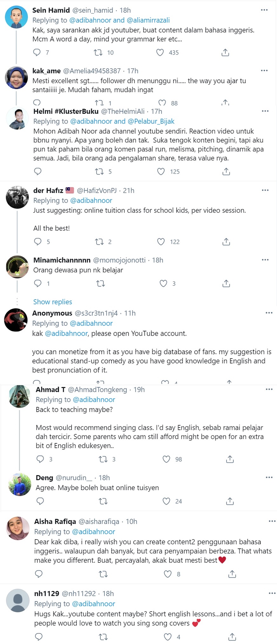Open @aliamirrazali profile mention
This screenshot has width=277, height=644.
coord(148,20)
